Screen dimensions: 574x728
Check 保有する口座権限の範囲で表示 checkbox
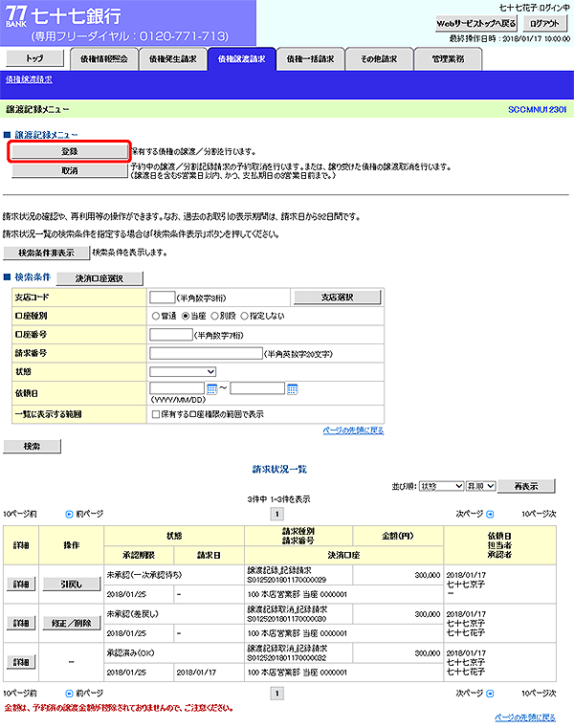tap(156, 414)
